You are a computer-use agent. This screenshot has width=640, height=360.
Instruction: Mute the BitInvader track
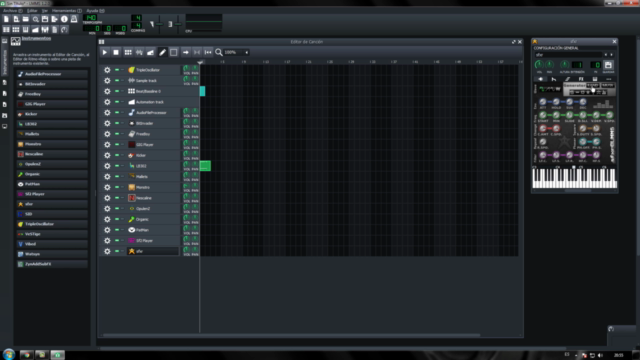pos(117,123)
